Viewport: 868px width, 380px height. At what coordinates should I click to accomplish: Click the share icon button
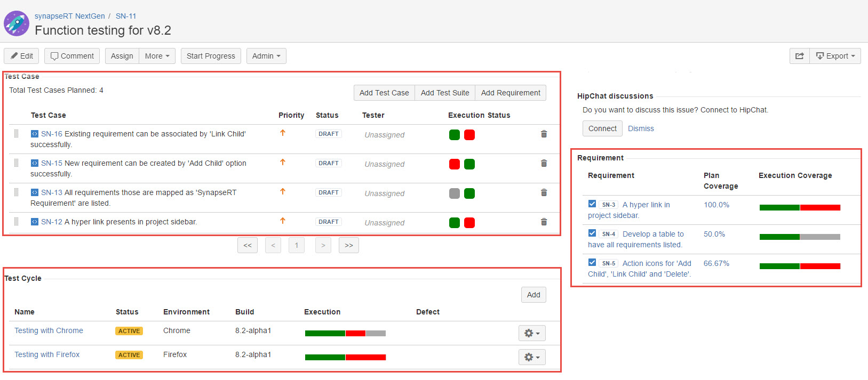[799, 56]
